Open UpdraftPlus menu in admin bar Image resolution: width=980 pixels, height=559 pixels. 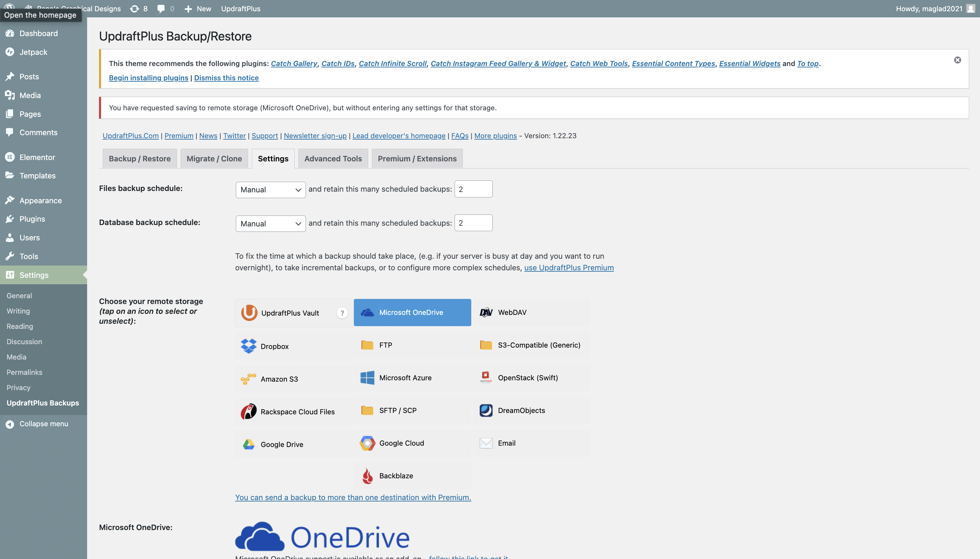[x=241, y=9]
